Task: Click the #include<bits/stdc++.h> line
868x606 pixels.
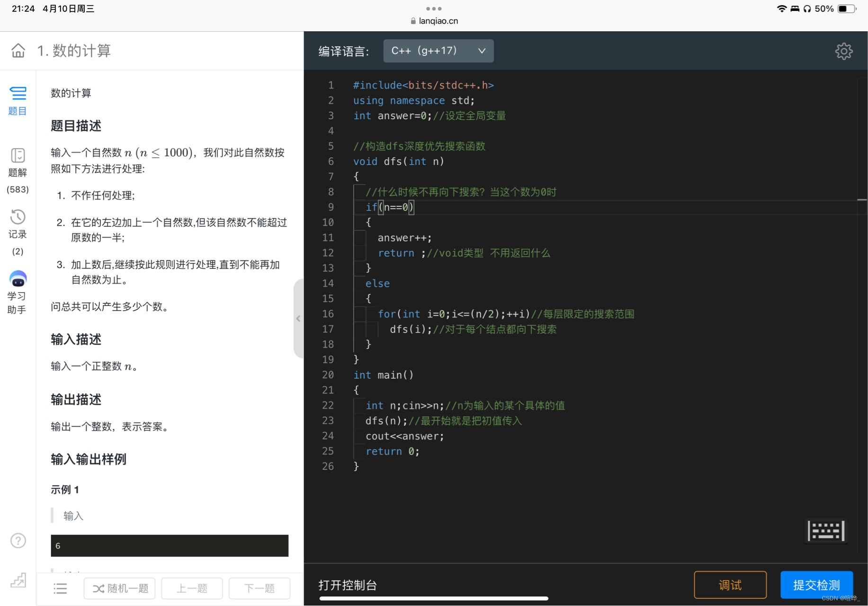Action: (423, 85)
